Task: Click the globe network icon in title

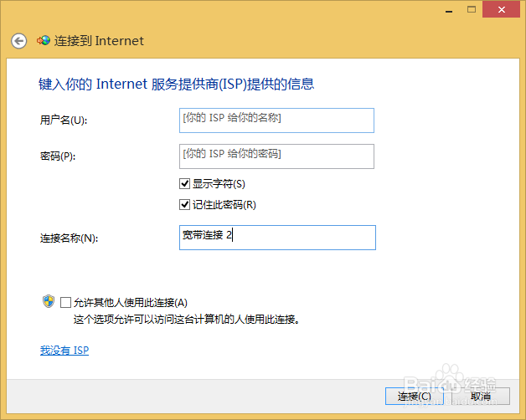Action: tap(44, 40)
